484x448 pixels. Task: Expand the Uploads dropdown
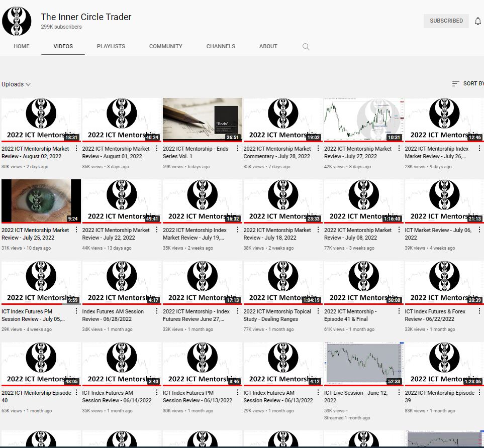point(16,84)
